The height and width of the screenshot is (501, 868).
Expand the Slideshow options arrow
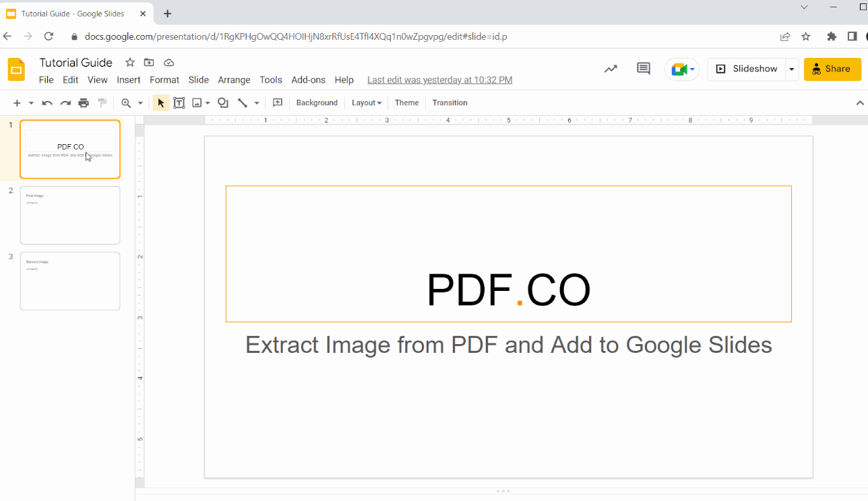[x=792, y=69]
